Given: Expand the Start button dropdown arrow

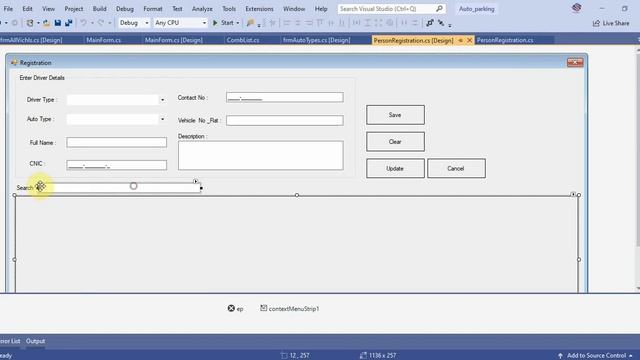Looking at the screenshot, I should [x=238, y=23].
